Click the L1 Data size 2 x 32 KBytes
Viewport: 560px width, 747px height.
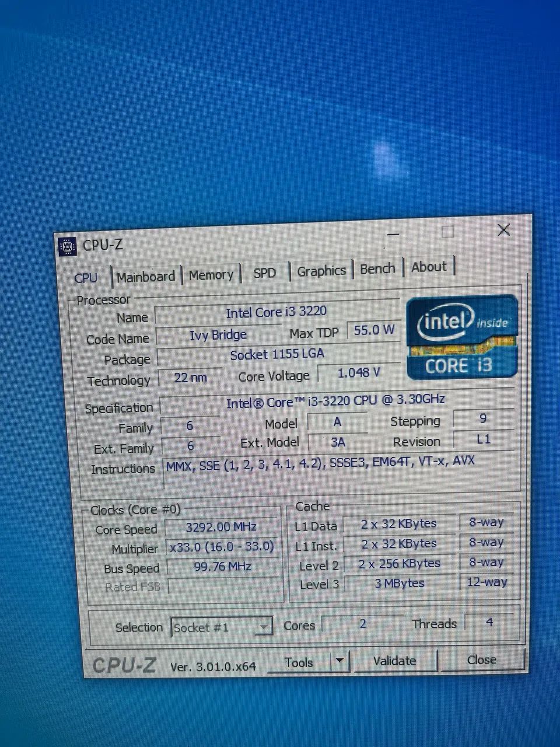tap(399, 524)
